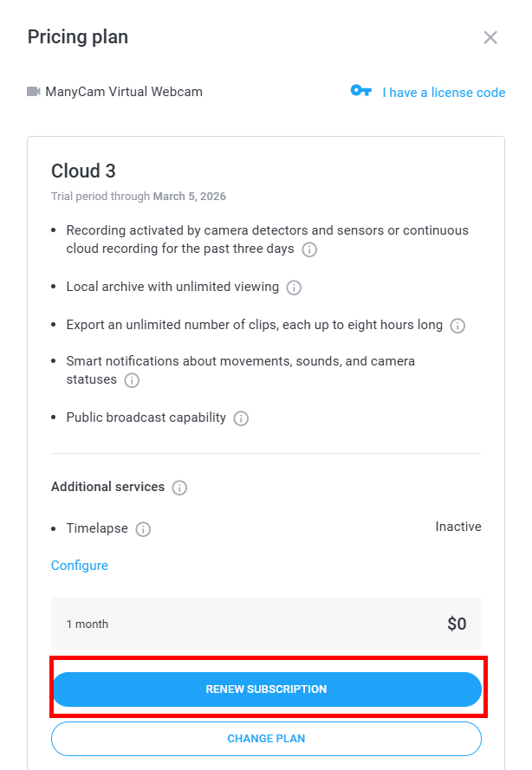Show info for Local archive unlimited viewing
Viewport: 532px width, 770px height.
pyautogui.click(x=294, y=288)
